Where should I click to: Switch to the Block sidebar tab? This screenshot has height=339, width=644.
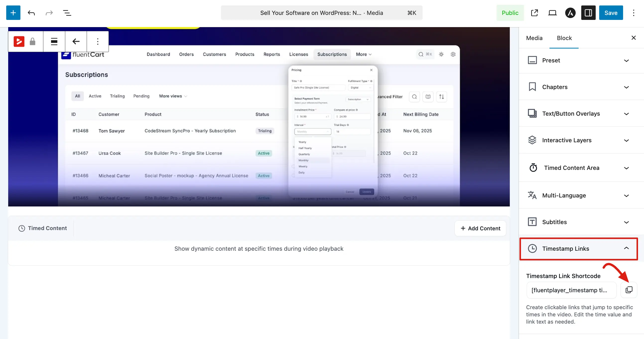564,38
